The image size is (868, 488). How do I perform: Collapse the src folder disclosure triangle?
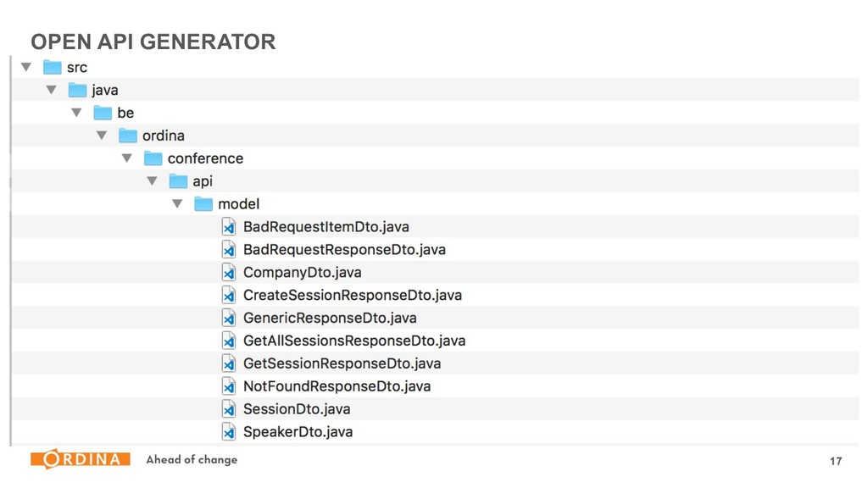coord(26,68)
